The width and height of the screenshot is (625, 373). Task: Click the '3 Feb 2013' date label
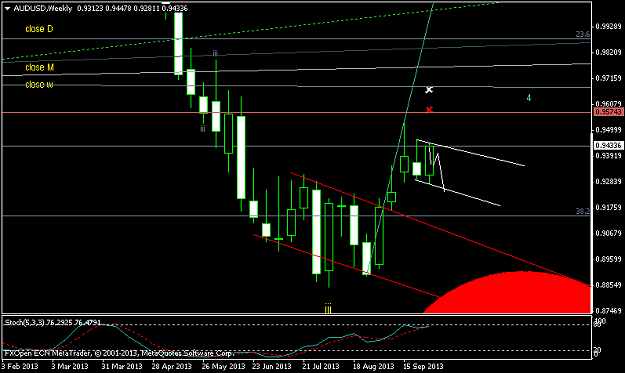(20, 366)
